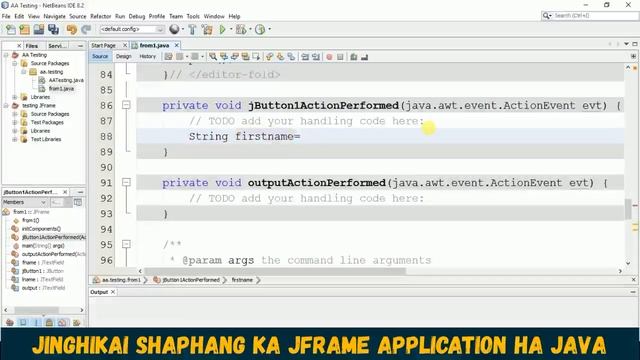Screen dimensions: 640x360
Task: Click the Stop Macro Recording icon
Action: click(340, 57)
